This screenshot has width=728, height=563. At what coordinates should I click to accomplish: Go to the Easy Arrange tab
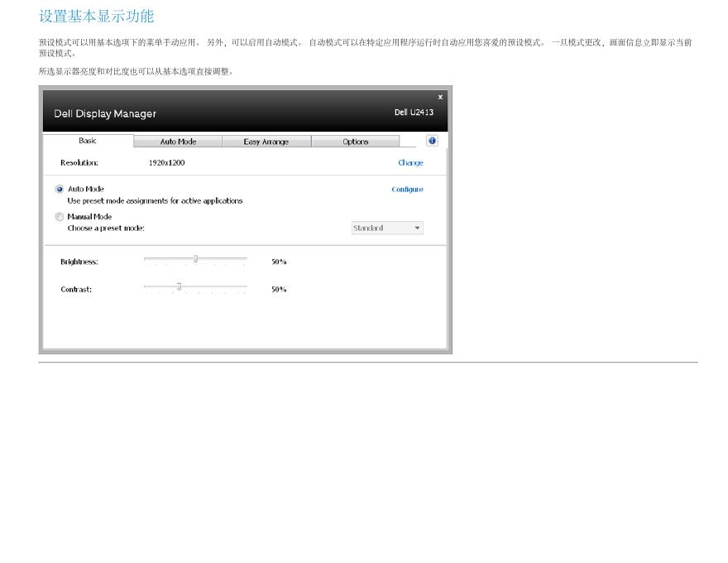coord(266,142)
